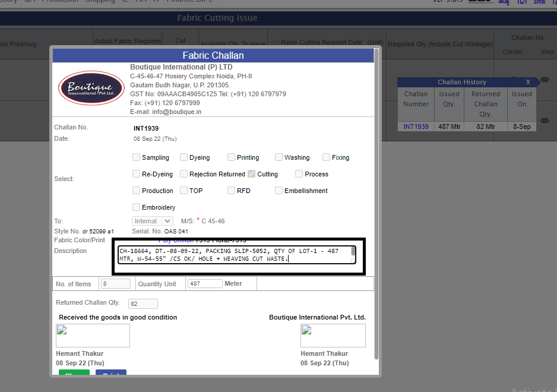
Task: Click the Returned Challan Qty. column header
Action: [486, 104]
